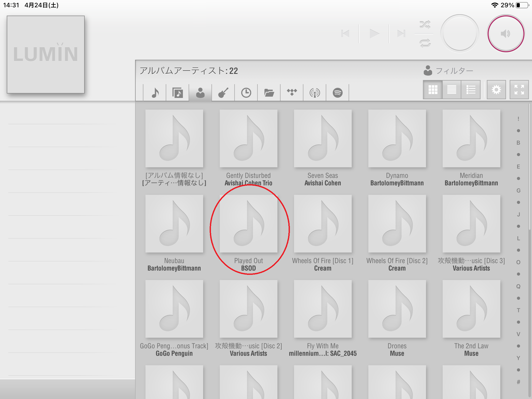Jump to letter T in index
The height and width of the screenshot is (399, 532).
pyautogui.click(x=518, y=310)
